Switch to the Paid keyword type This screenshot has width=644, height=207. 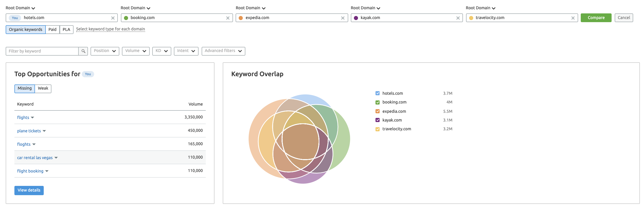tap(52, 30)
